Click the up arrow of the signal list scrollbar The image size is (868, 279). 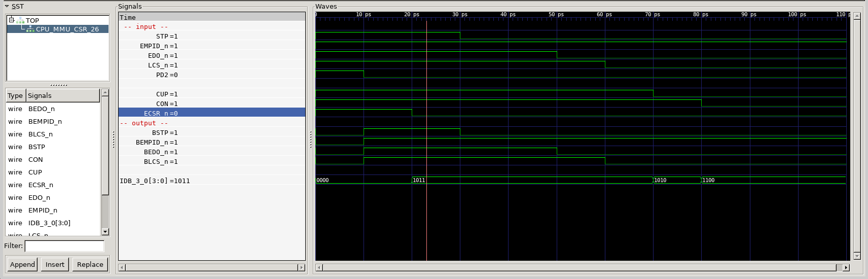(x=105, y=93)
